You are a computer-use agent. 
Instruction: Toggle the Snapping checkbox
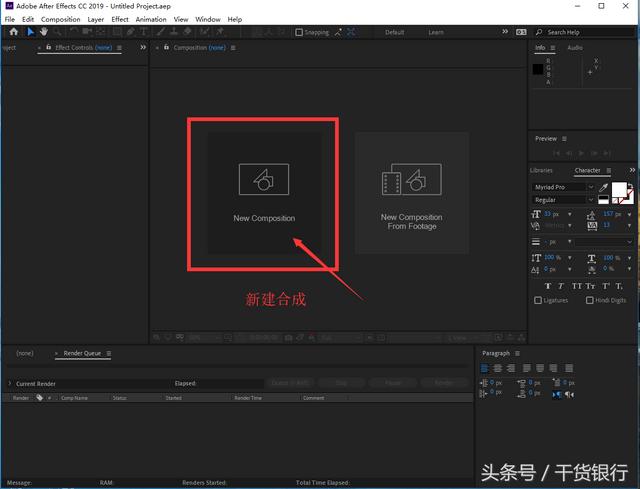coord(299,32)
